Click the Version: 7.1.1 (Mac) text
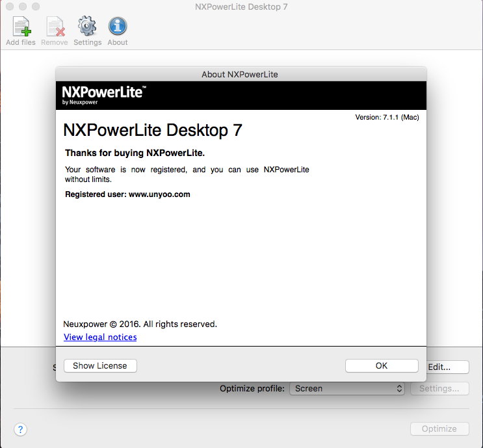Viewport: 483px width, 448px height. pos(387,118)
